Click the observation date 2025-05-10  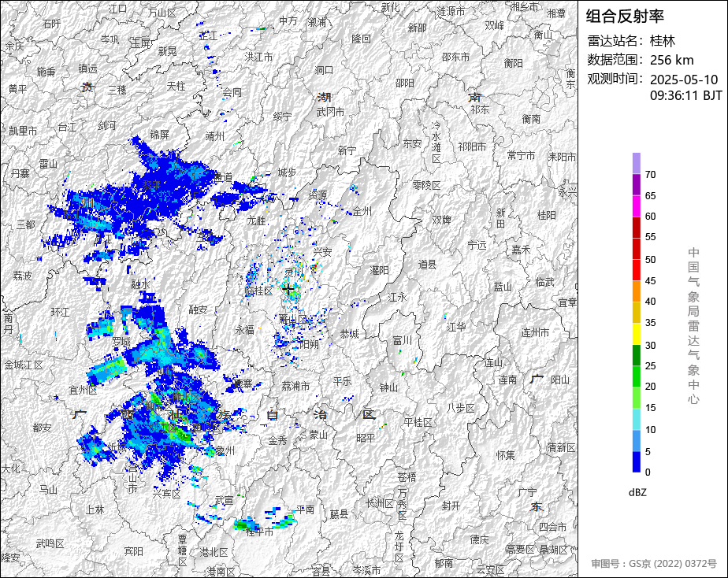(684, 80)
